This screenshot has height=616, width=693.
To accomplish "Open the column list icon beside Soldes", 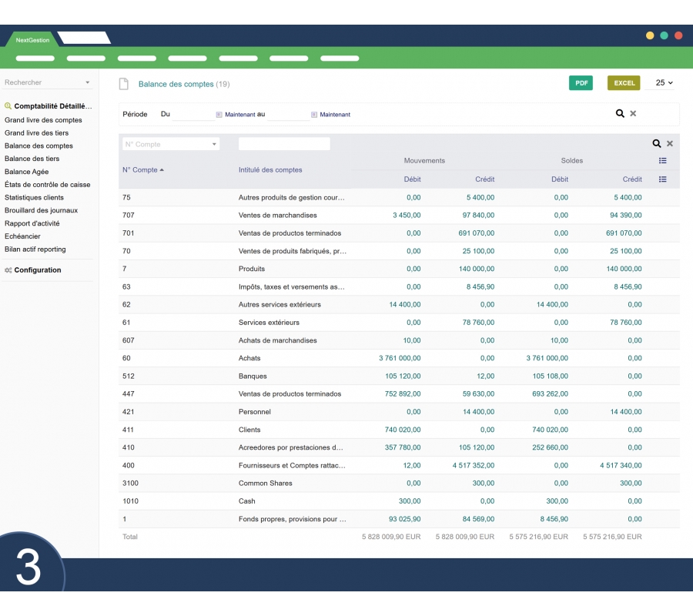I will pos(663,161).
